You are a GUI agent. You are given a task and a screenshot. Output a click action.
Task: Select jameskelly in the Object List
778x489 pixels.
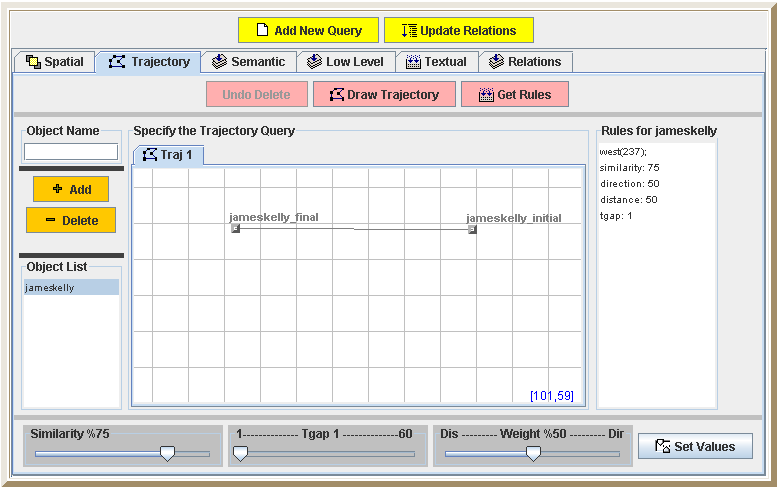(x=71, y=288)
